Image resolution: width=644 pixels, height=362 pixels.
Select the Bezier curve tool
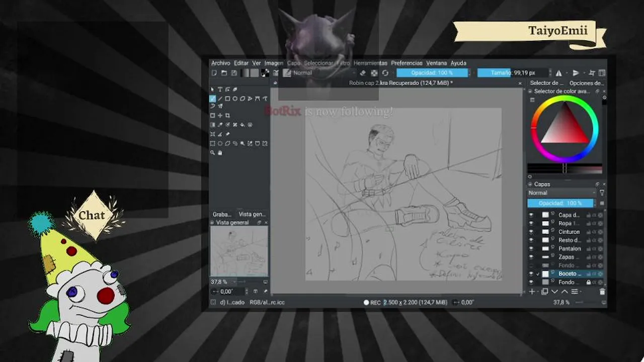click(x=258, y=99)
